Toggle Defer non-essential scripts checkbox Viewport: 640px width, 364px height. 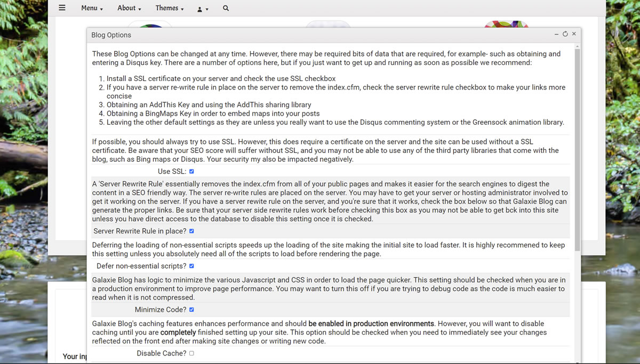[191, 266]
